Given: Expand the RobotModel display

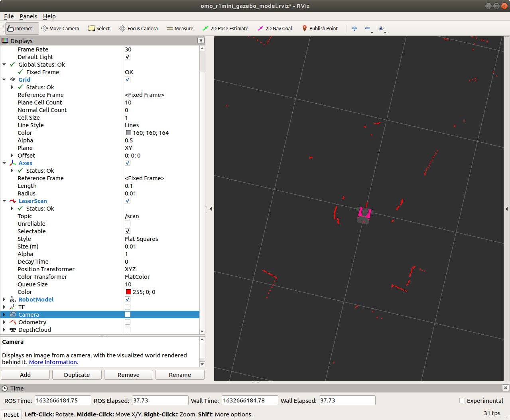Looking at the screenshot, I should click(x=4, y=299).
